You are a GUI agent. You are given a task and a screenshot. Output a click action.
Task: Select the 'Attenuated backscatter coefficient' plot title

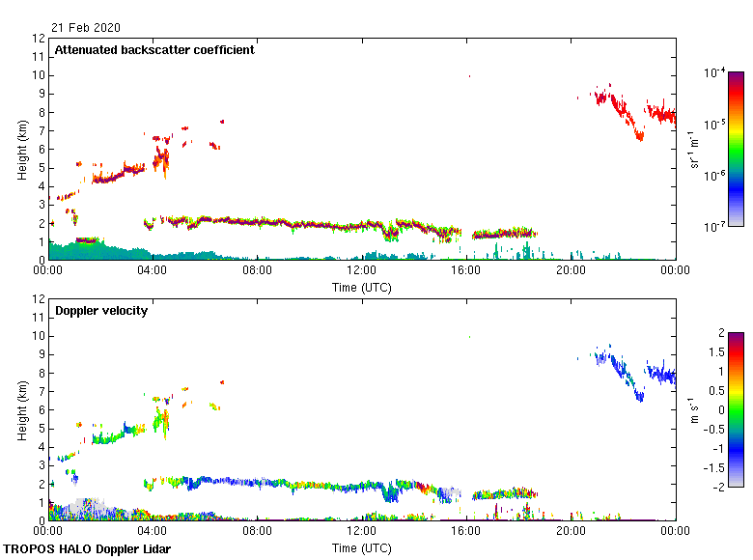[x=154, y=50]
